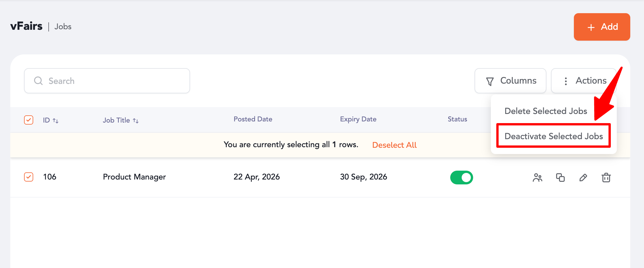This screenshot has height=268, width=644.
Task: Click the magnifier icon in search box
Action: (38, 81)
